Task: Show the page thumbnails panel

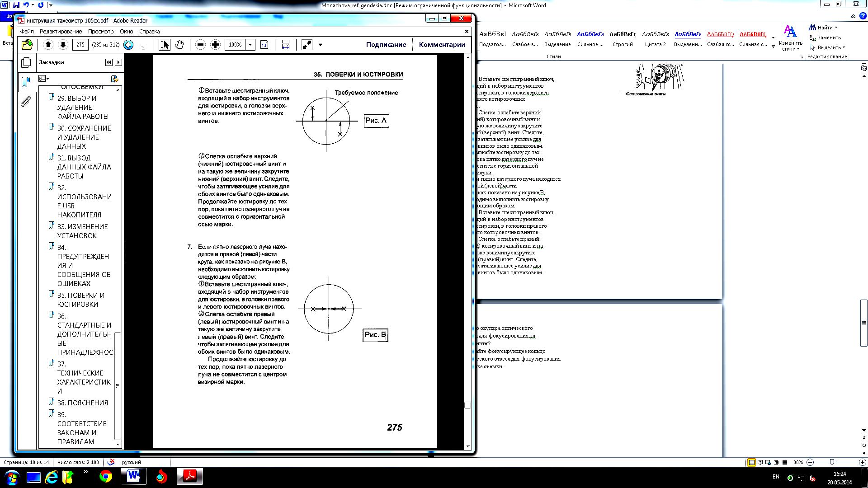Action: pos(26,62)
